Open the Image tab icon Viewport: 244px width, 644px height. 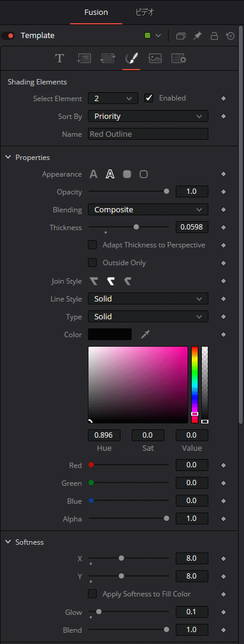click(x=155, y=58)
